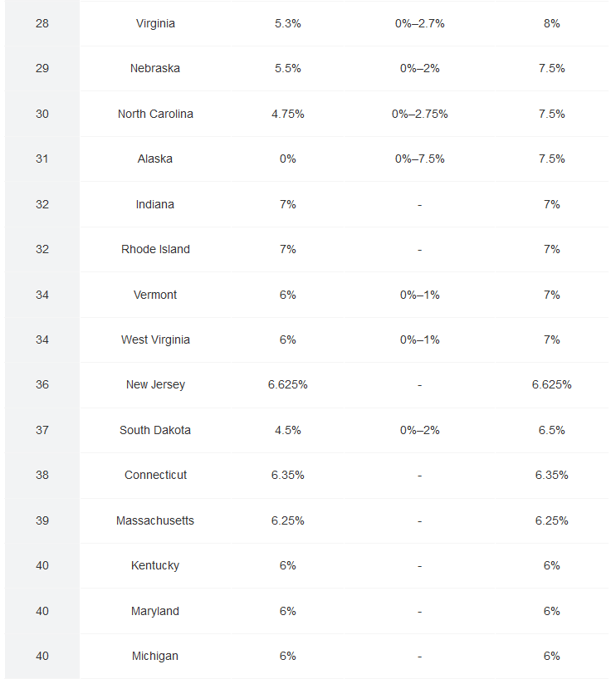Viewport: 616px width, 679px height.
Task: Click rank number 28
Action: 42,23
